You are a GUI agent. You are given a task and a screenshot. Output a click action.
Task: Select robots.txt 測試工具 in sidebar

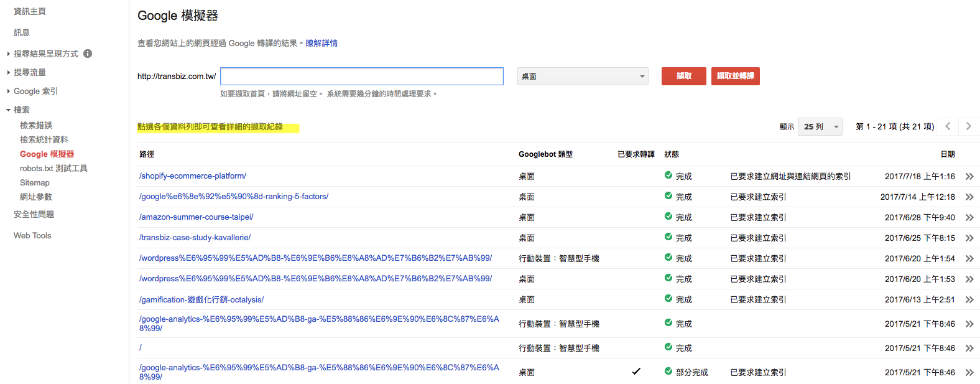click(x=53, y=168)
